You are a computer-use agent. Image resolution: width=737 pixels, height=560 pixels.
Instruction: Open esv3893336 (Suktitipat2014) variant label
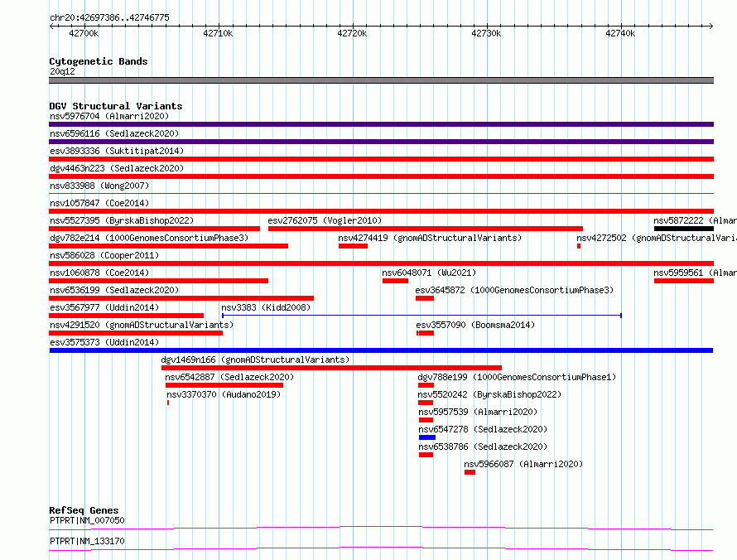117,151
